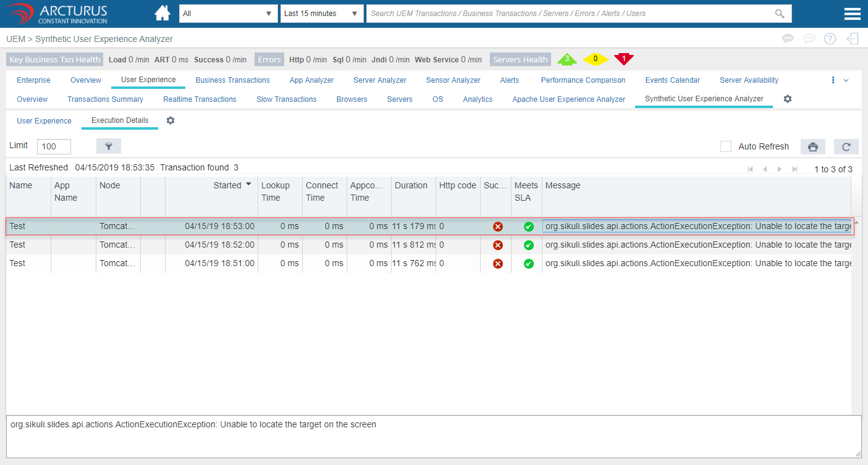Open the Slow Transactions sub-tab
Screen dimensions: 868x465
286,99
